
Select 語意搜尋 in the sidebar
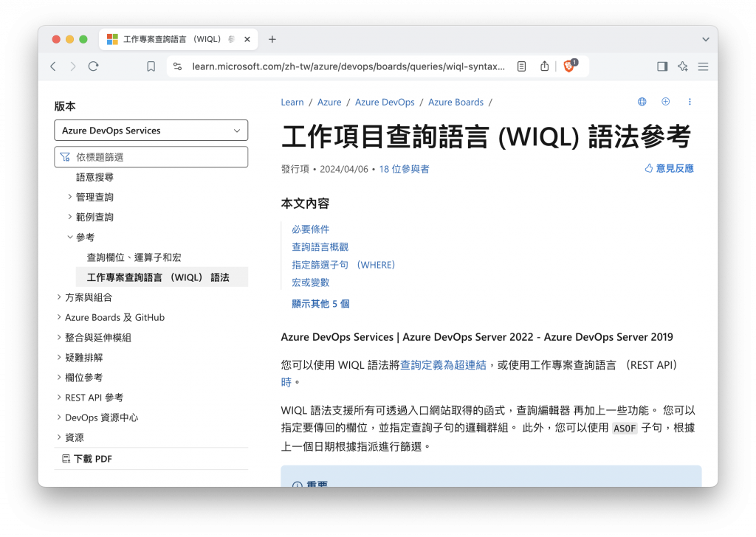pyautogui.click(x=94, y=177)
